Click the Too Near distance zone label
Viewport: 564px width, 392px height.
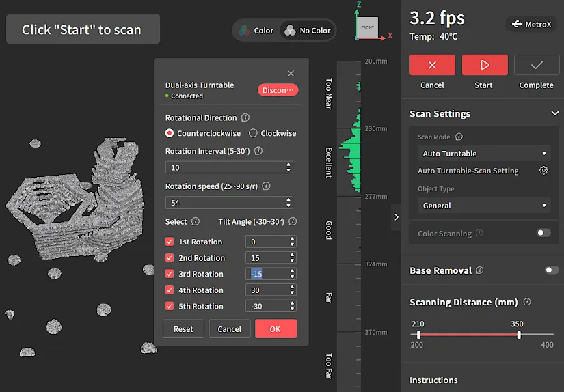point(329,93)
